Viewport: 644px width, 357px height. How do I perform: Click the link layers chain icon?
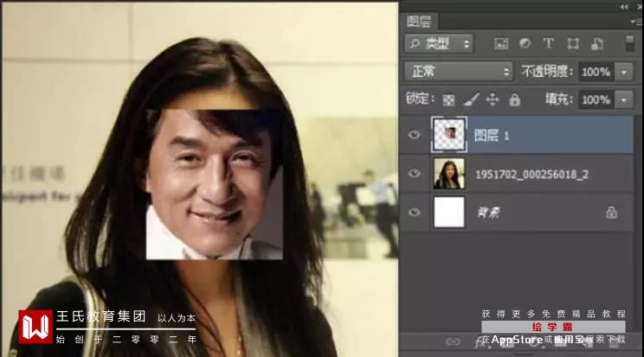(x=453, y=341)
